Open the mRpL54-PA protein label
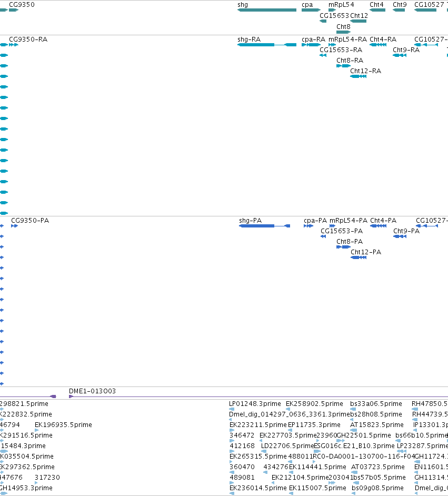The image size is (448, 496). pyautogui.click(x=349, y=221)
